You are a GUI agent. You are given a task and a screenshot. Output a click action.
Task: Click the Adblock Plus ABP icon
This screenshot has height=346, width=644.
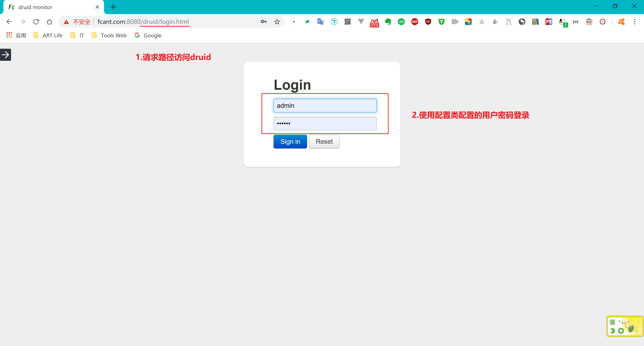(x=415, y=22)
